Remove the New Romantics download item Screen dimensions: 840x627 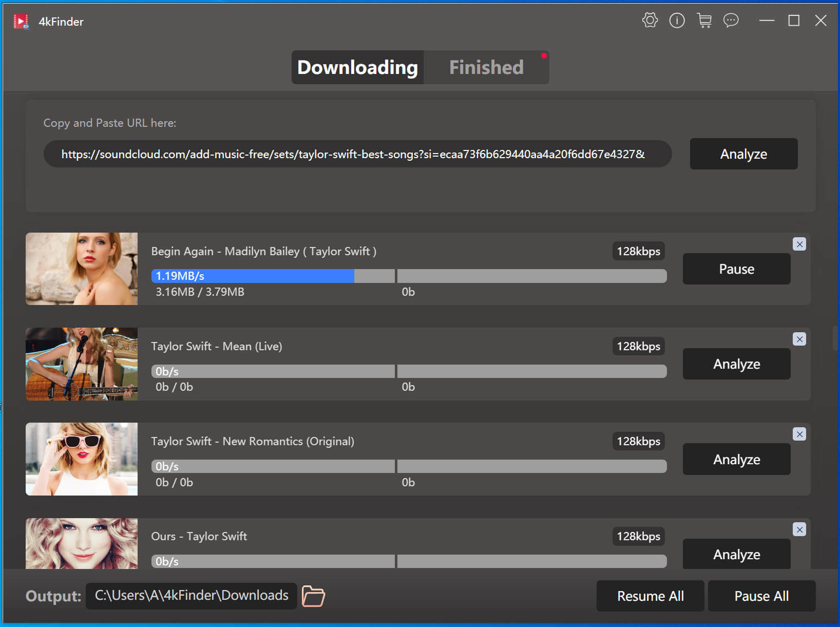point(799,434)
